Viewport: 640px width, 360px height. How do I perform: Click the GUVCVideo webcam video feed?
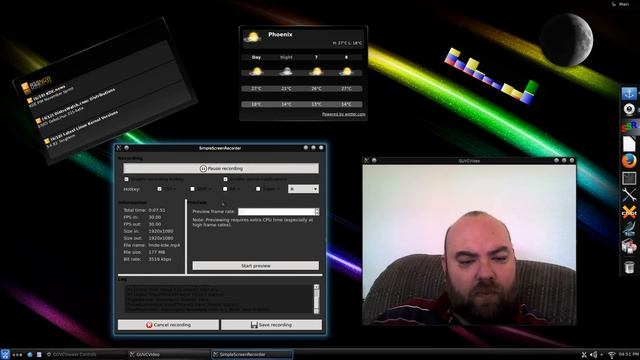469,245
